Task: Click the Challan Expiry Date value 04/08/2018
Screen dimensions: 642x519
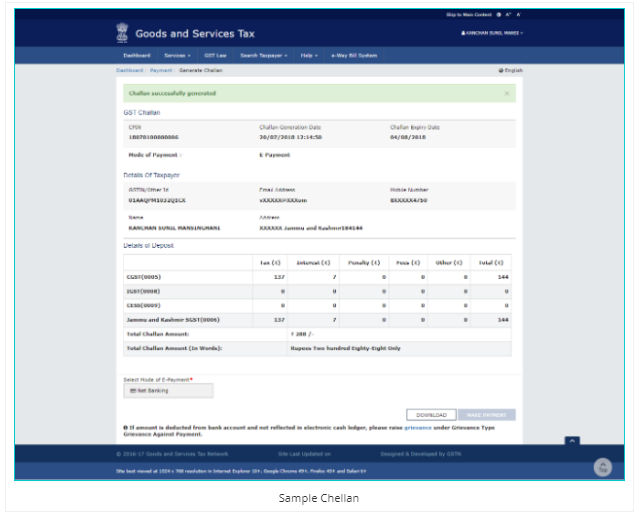Action: tap(408, 137)
